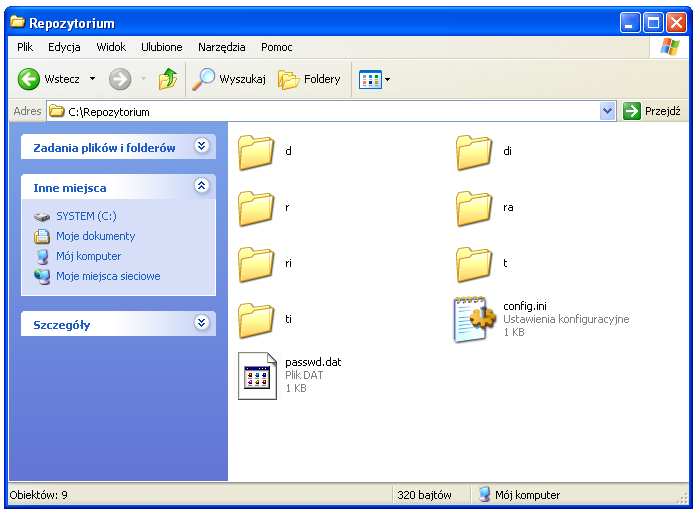
Task: Click the Repozytorium window title text
Action: point(72,23)
